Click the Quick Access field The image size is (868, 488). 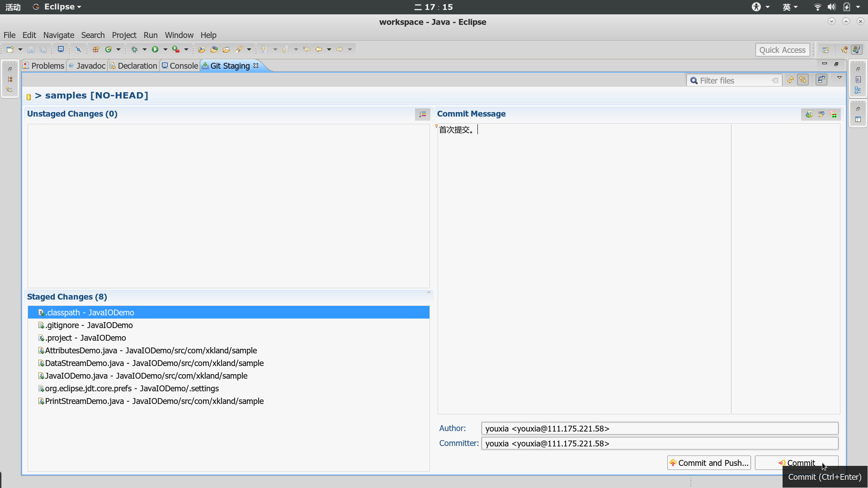[x=782, y=50]
